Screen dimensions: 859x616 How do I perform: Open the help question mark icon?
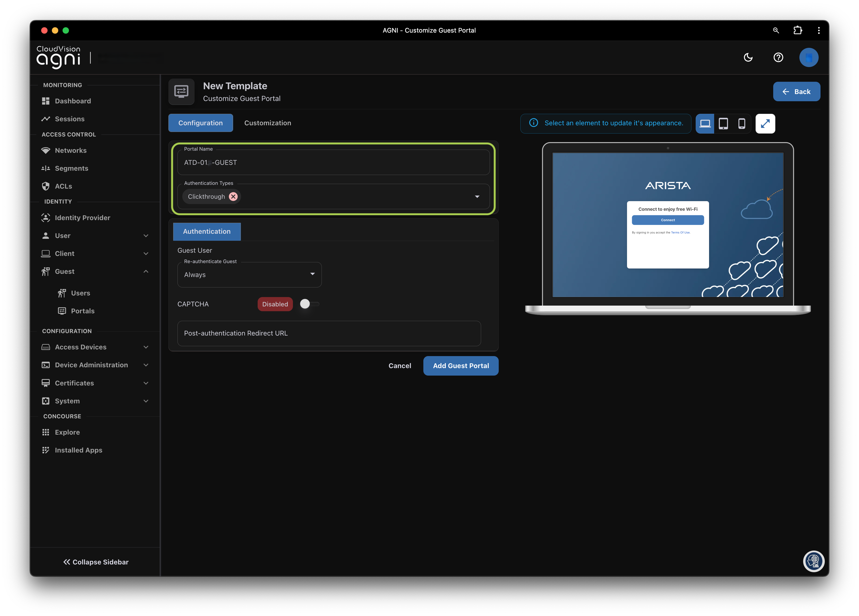778,57
